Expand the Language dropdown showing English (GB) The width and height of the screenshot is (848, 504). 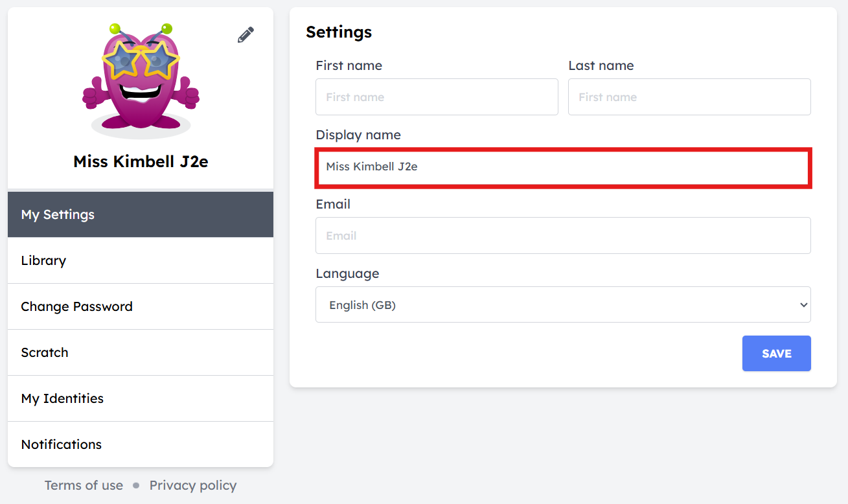563,304
